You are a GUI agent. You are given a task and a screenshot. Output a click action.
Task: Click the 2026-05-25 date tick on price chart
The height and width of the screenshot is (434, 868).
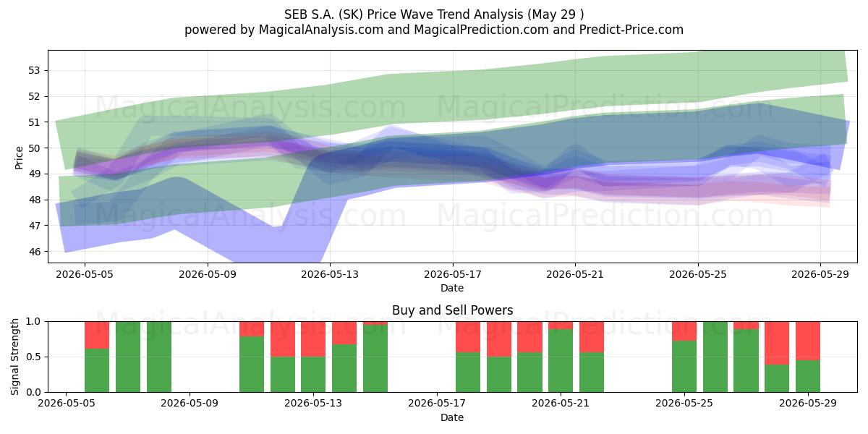coord(698,275)
